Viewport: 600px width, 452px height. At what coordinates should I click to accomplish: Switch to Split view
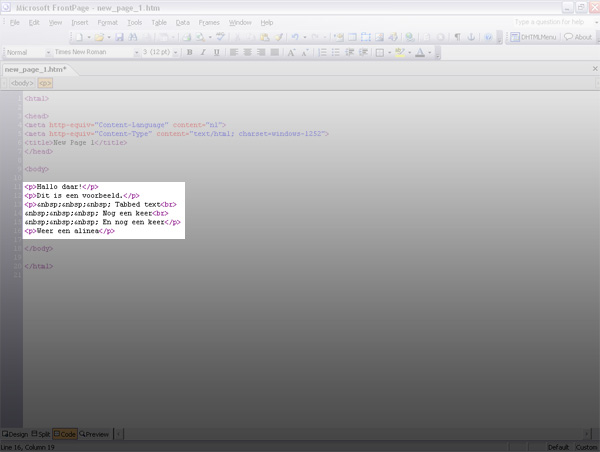click(41, 434)
